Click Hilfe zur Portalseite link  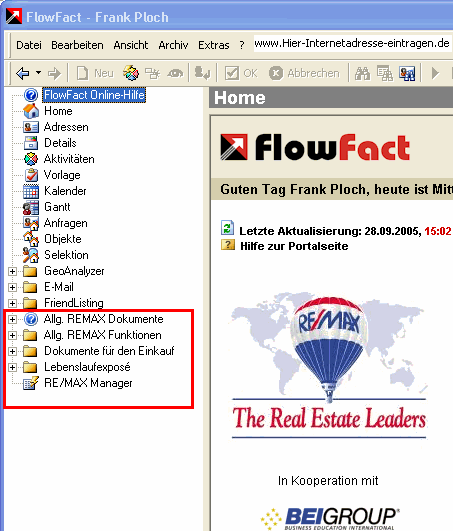coord(294,246)
